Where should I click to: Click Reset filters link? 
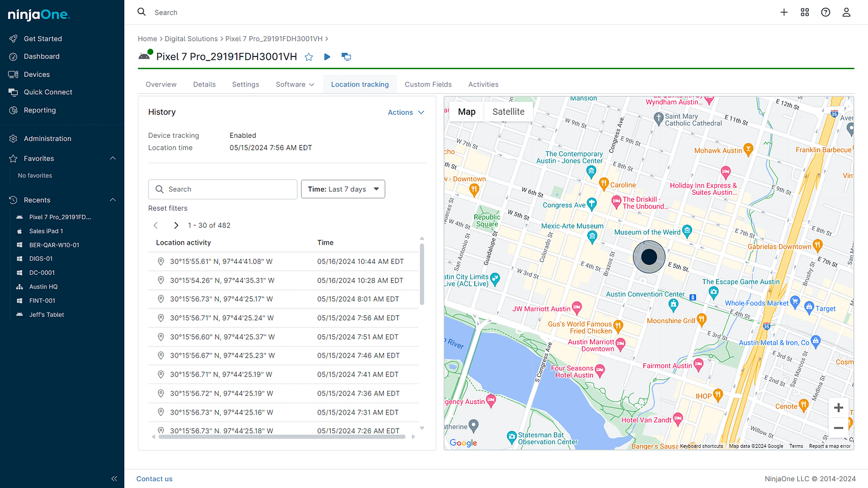pyautogui.click(x=168, y=208)
